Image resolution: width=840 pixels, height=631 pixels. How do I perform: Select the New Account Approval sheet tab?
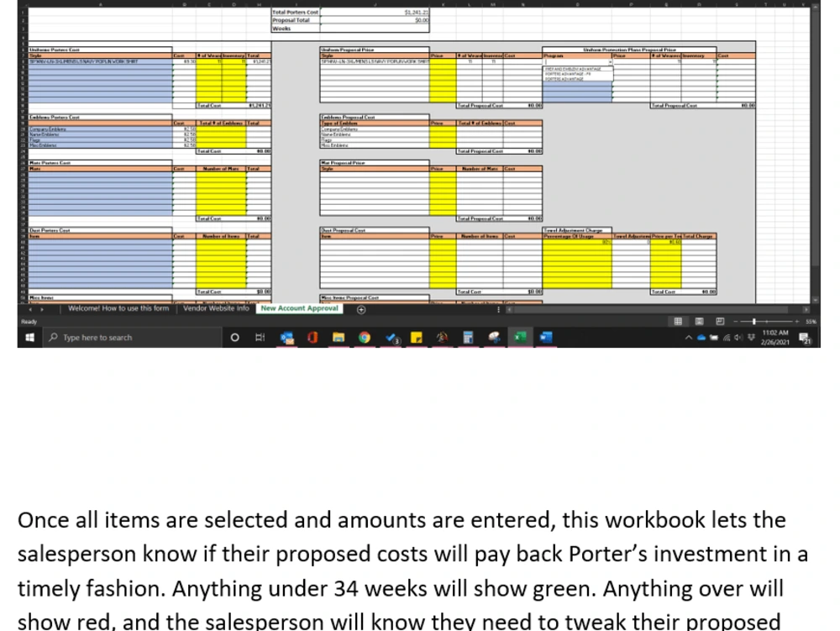[x=299, y=308]
